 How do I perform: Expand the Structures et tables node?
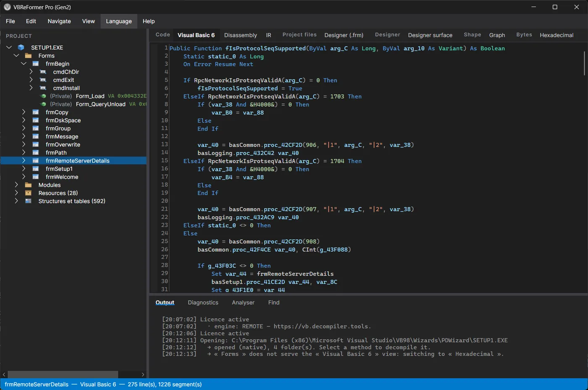pyautogui.click(x=16, y=201)
